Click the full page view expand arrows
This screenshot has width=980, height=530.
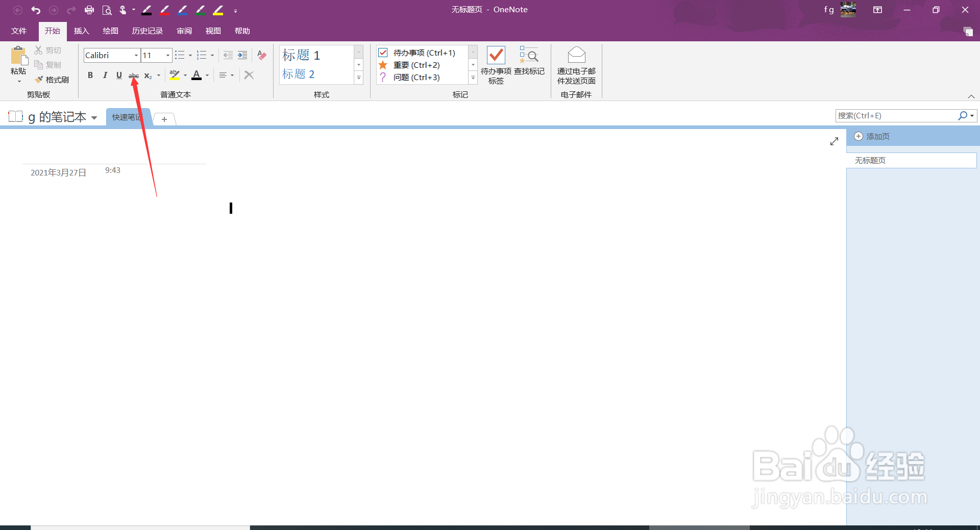coord(834,141)
